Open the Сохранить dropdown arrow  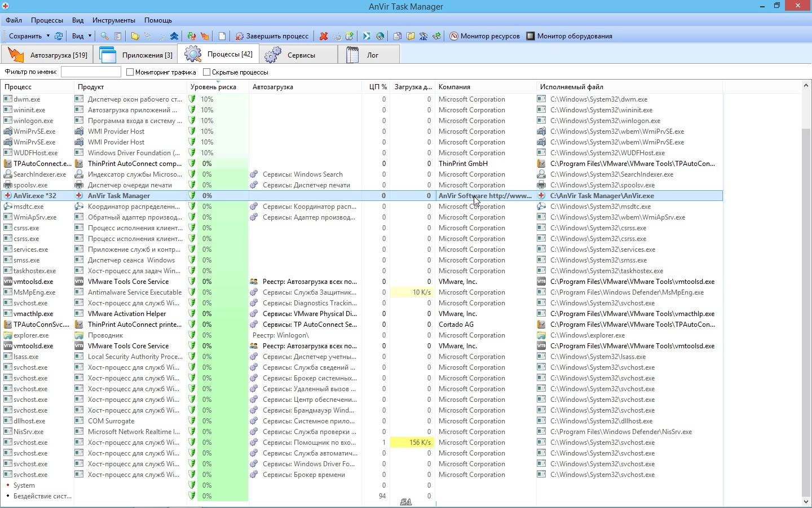48,36
